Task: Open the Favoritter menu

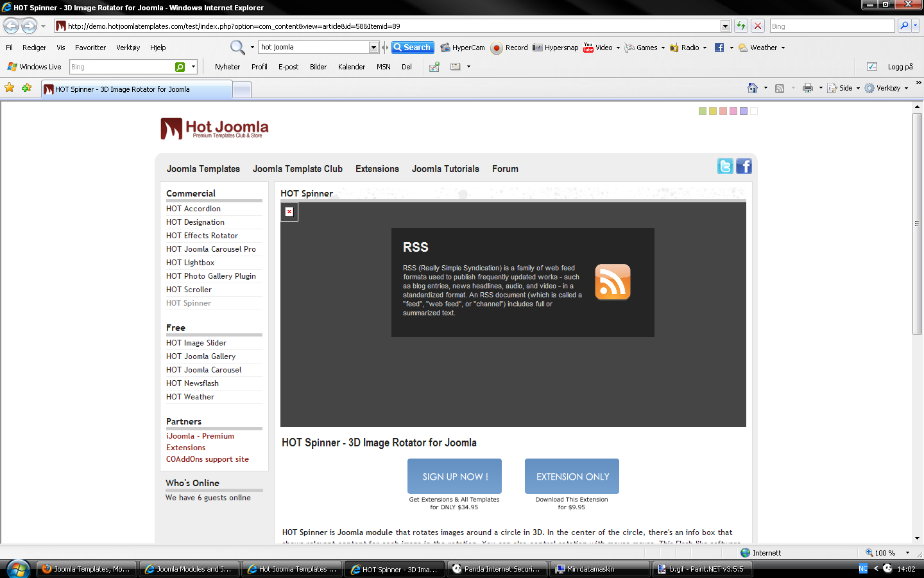Action: [x=90, y=48]
